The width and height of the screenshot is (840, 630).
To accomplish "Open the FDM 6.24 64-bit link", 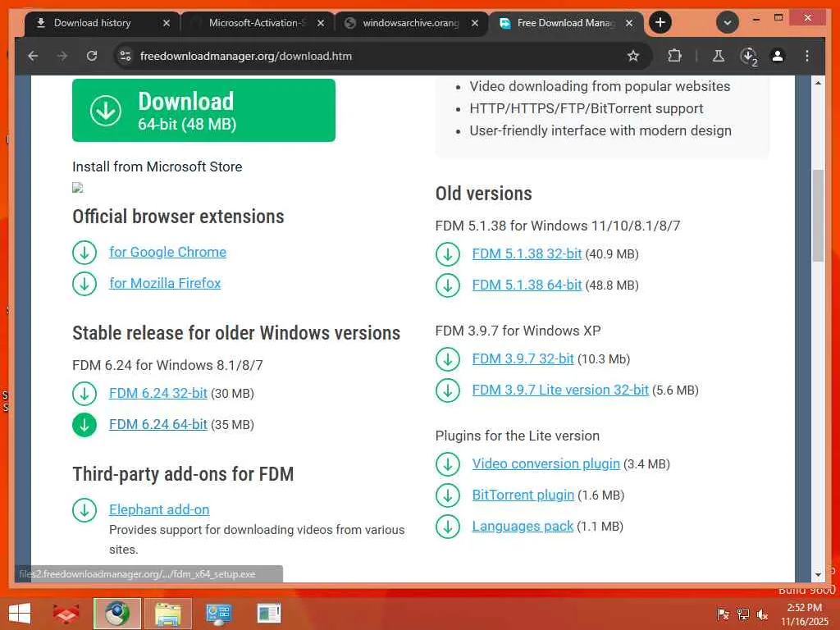I will (158, 424).
